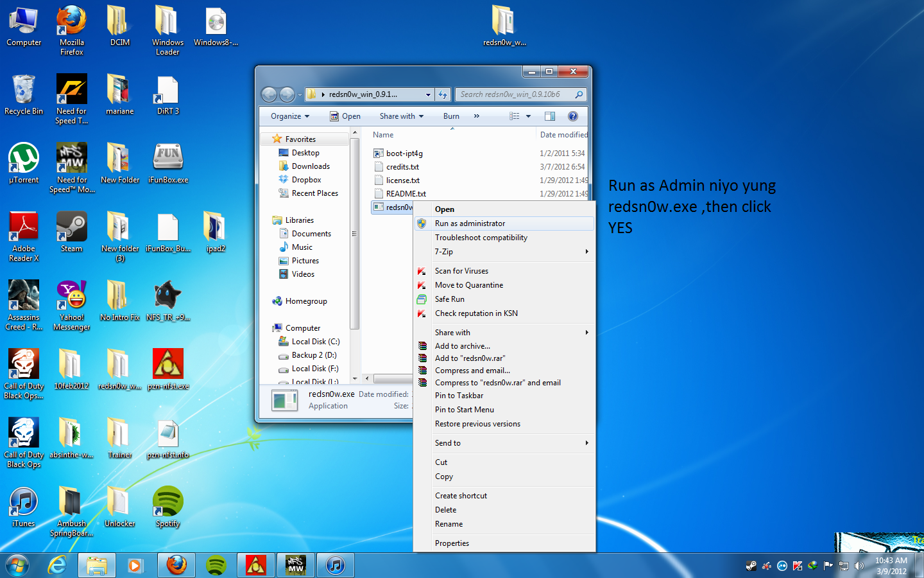924x578 pixels.
Task: Click the Open button in Explorer toolbar
Action: (345, 116)
